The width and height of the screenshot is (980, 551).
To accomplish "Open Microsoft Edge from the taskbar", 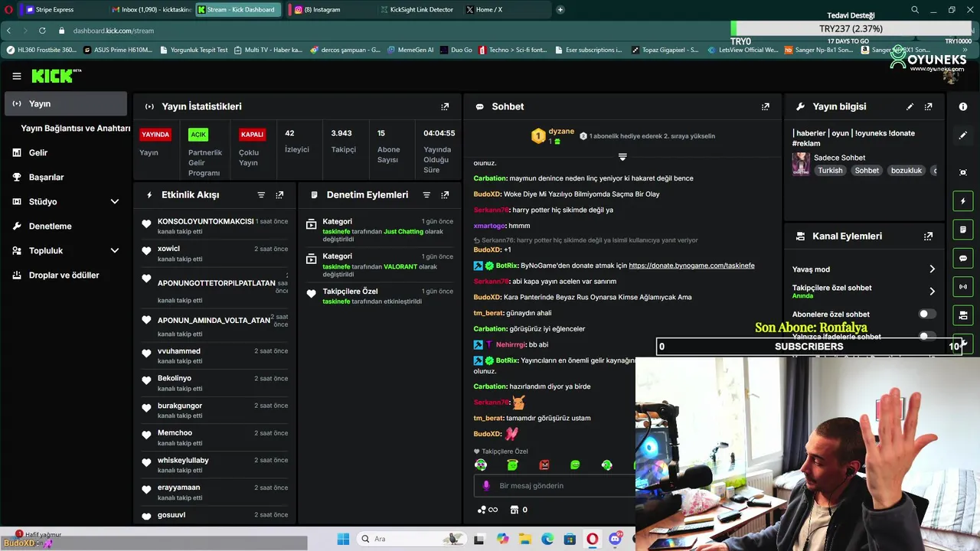I will [x=547, y=539].
